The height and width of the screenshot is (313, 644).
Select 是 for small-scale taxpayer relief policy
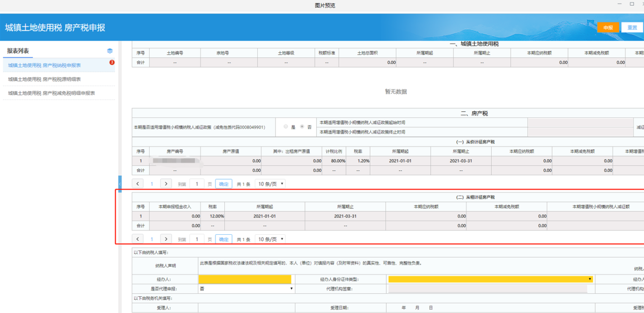pos(286,127)
